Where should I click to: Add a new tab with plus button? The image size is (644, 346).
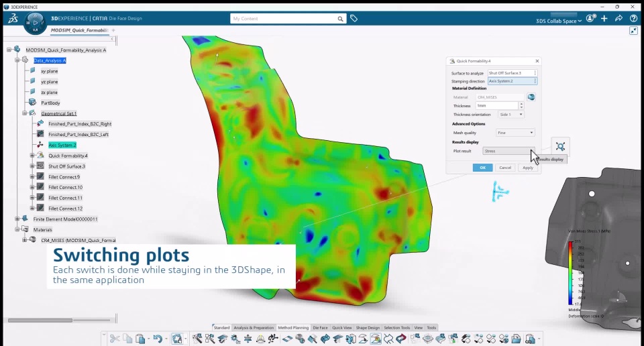point(113,30)
